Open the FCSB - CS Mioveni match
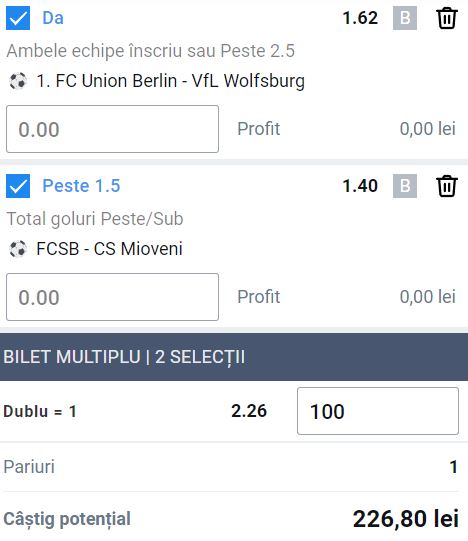This screenshot has height=541, width=468. 109,249
